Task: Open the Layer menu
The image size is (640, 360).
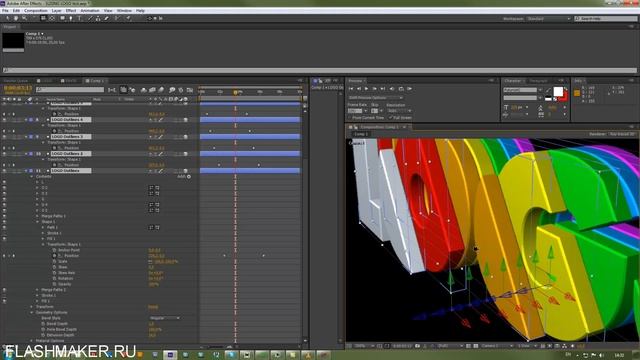Action: click(57, 11)
